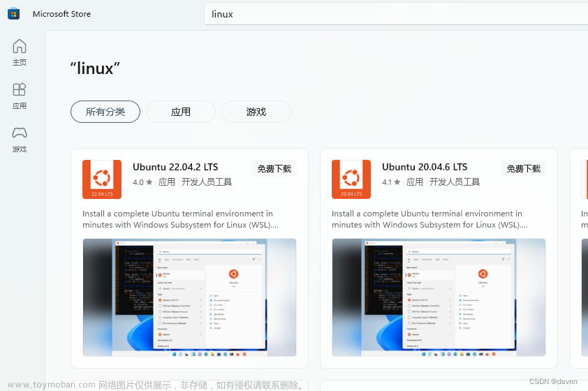
Task: Click the 4.0 star rating of Ubuntu 22.04.2
Action: pos(142,182)
